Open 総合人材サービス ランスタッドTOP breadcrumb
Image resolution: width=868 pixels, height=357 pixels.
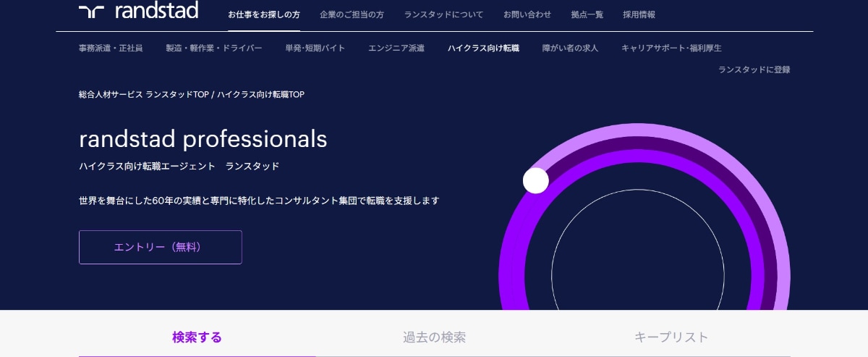[144, 95]
